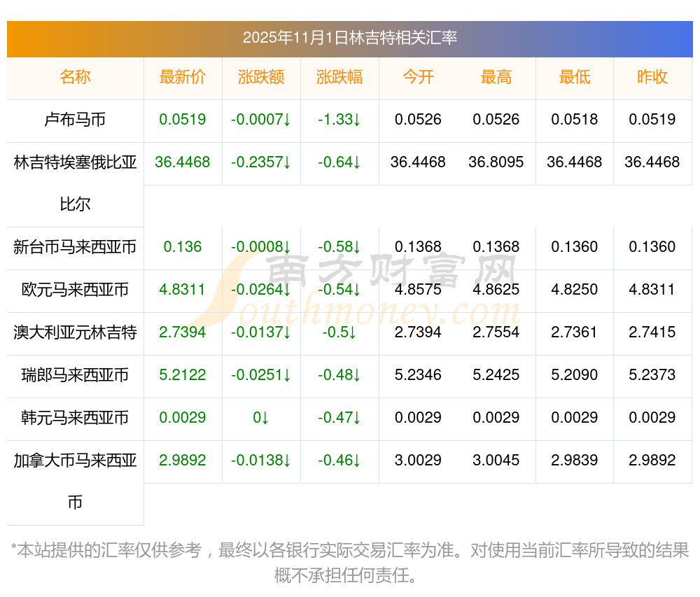Click 欧元 latest price 4.8311 in green
The image size is (700, 597).
(183, 290)
